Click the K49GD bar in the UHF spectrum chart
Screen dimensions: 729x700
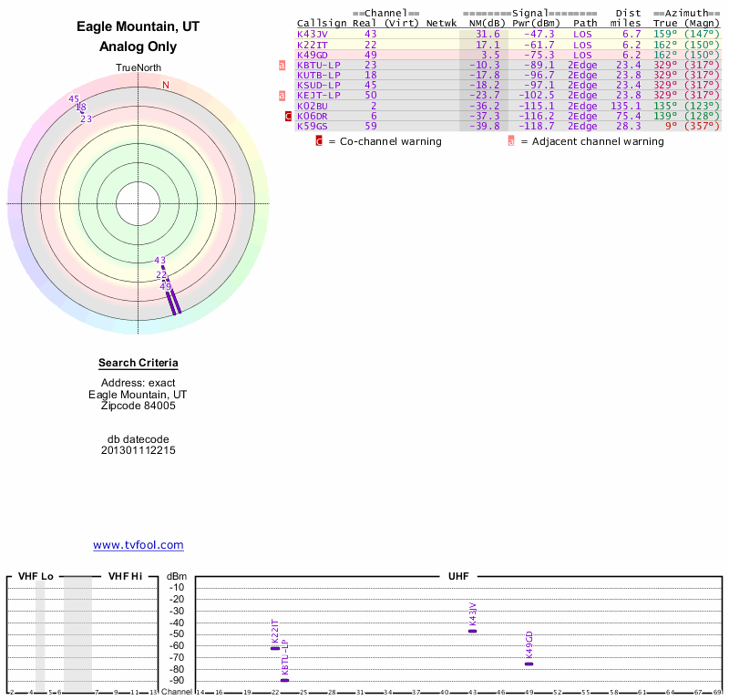click(x=529, y=664)
